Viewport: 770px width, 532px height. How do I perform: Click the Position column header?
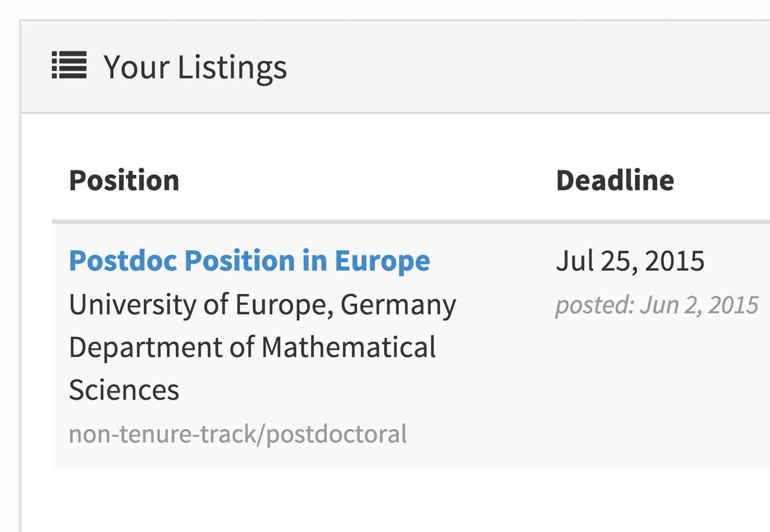click(x=124, y=181)
